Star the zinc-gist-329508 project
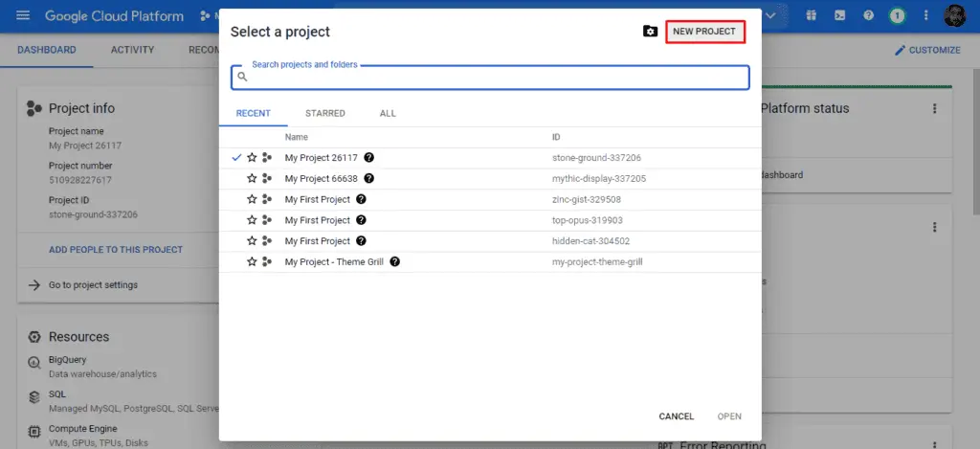Screen dimensions: 980x449 tap(252, 199)
